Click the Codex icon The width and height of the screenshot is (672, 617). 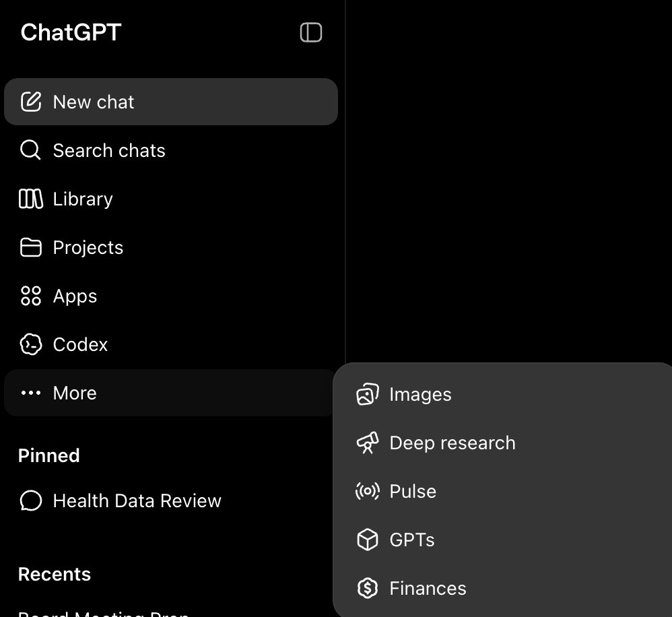pyautogui.click(x=31, y=344)
